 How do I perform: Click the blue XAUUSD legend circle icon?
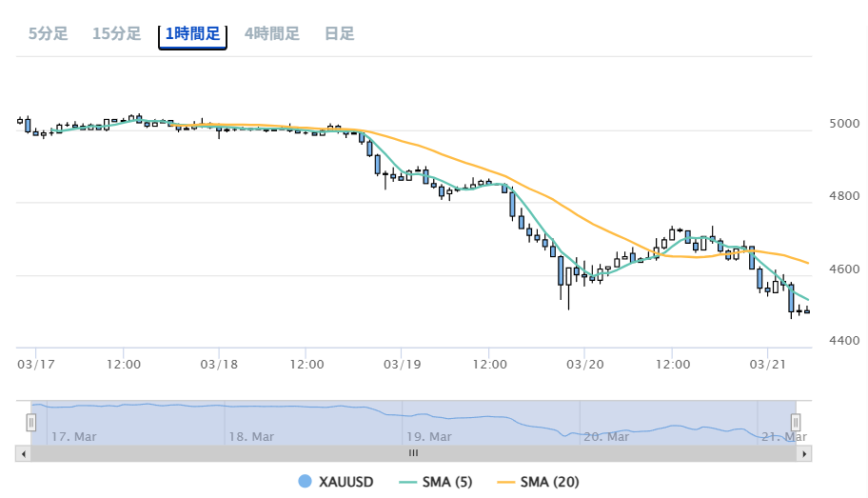click(x=305, y=482)
